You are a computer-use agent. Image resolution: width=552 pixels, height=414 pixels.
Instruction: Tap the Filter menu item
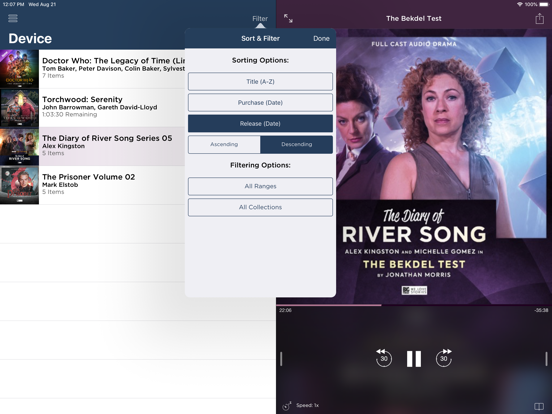[x=260, y=18]
